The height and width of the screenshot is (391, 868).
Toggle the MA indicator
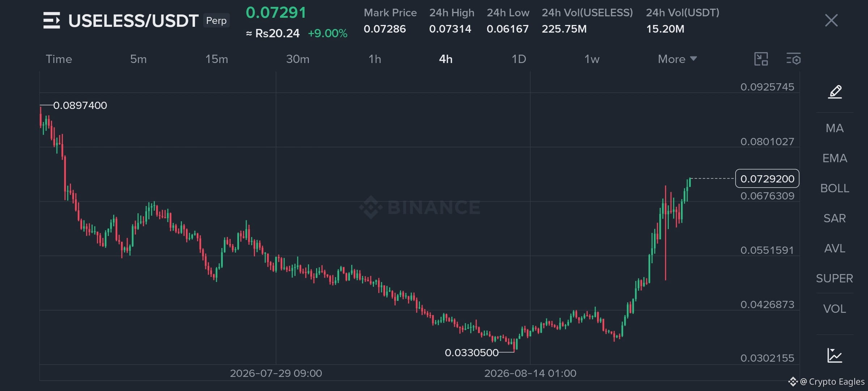[x=835, y=128]
